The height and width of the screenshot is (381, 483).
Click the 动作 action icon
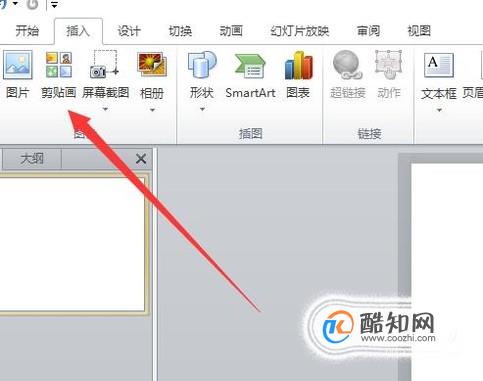coord(388,65)
